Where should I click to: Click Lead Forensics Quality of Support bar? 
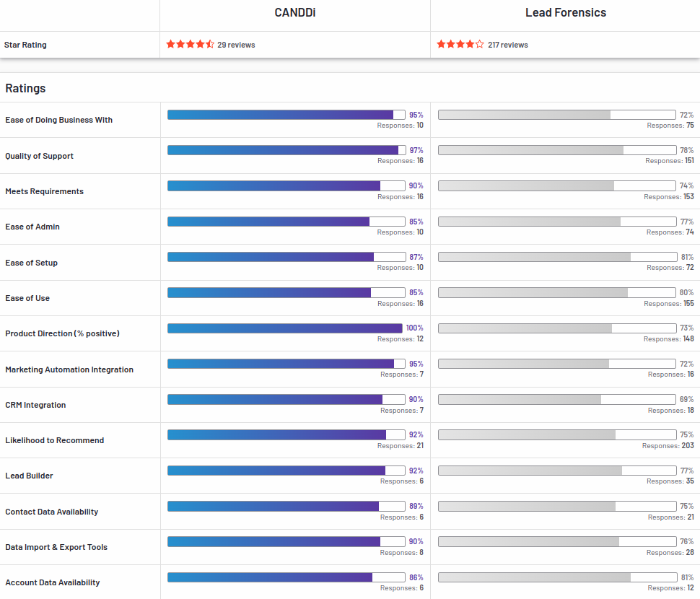557,150
